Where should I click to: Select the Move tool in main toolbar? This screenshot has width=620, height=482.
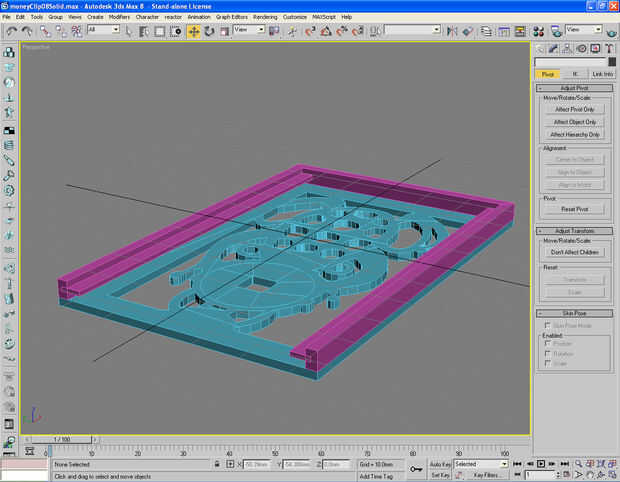point(193,31)
